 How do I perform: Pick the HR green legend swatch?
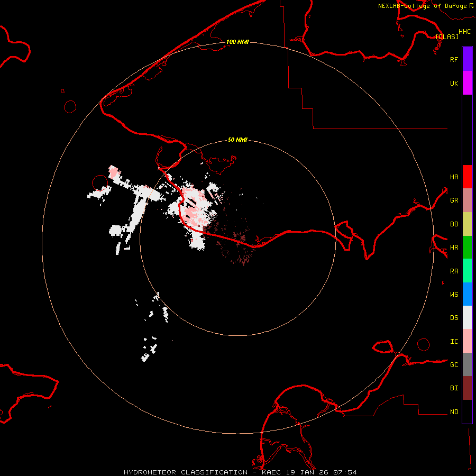click(467, 248)
